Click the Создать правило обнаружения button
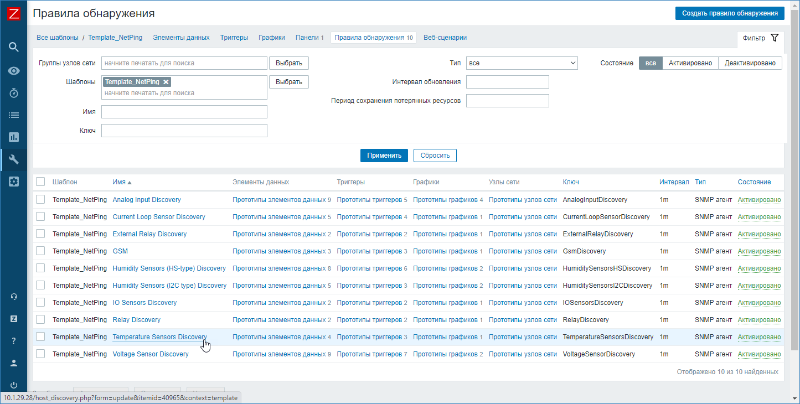This screenshot has height=404, width=800. coord(730,14)
